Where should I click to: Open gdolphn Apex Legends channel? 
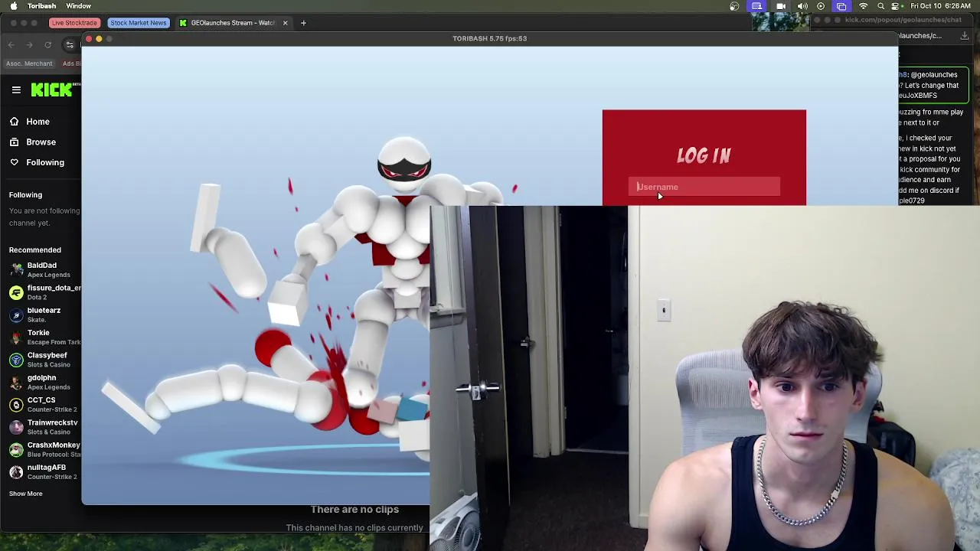(x=44, y=382)
